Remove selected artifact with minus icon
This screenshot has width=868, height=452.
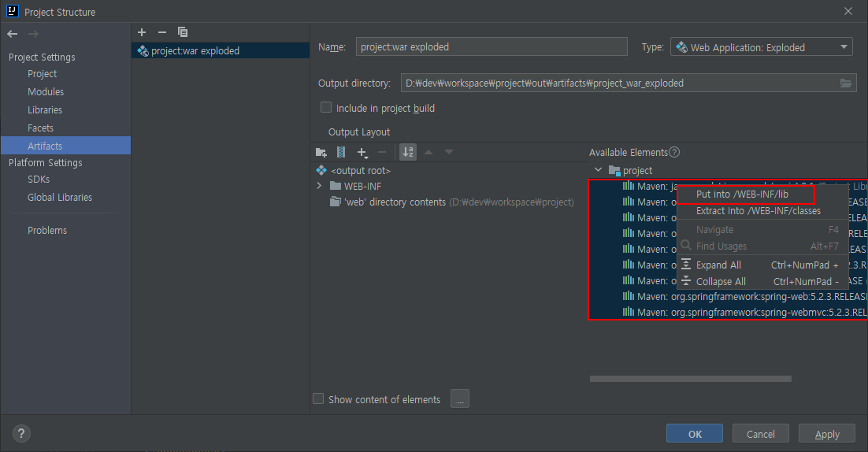pyautogui.click(x=161, y=32)
